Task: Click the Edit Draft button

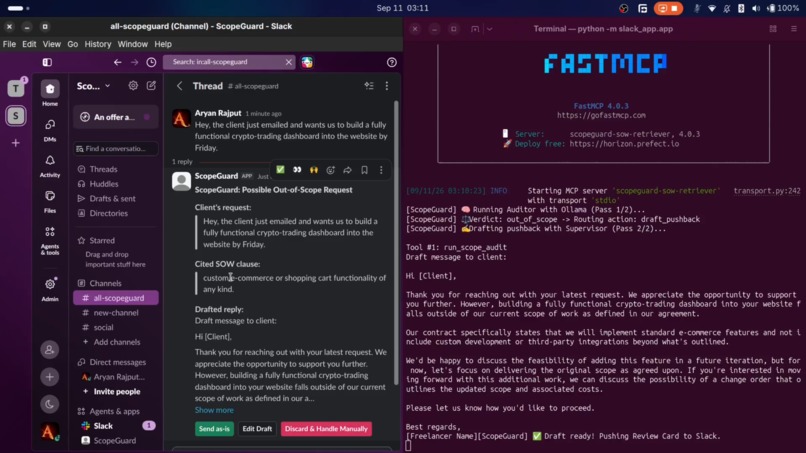Action: [257, 429]
